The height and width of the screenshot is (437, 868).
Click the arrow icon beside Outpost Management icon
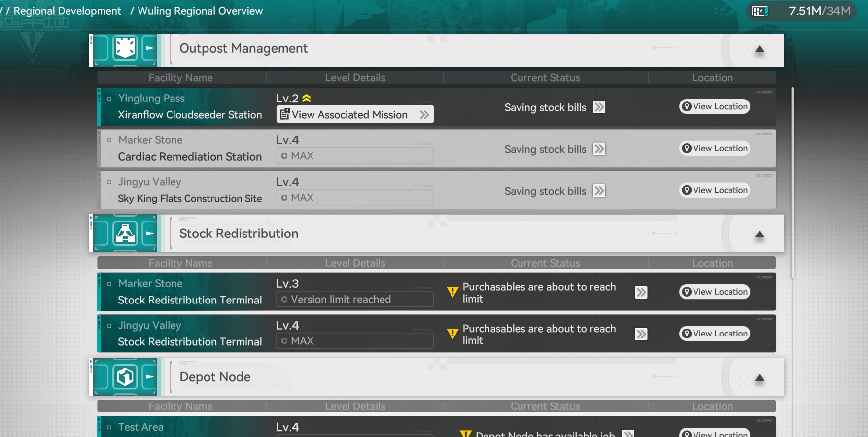coord(150,48)
